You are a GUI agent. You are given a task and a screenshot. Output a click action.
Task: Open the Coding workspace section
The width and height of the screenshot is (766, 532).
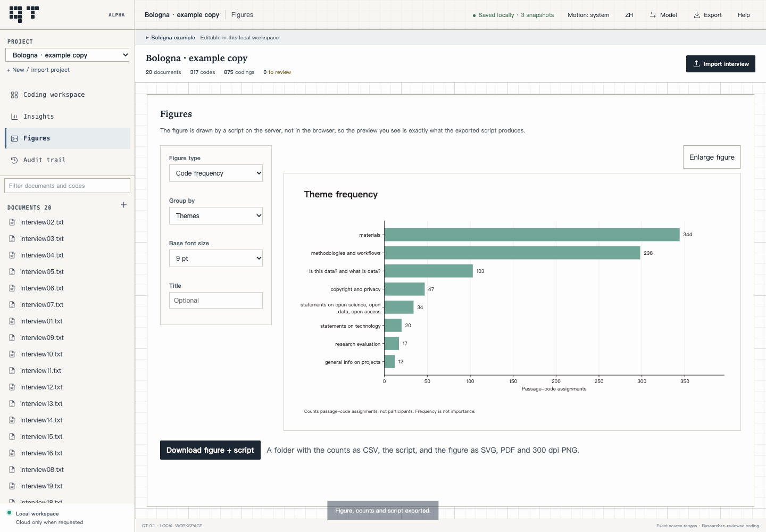pos(68,95)
